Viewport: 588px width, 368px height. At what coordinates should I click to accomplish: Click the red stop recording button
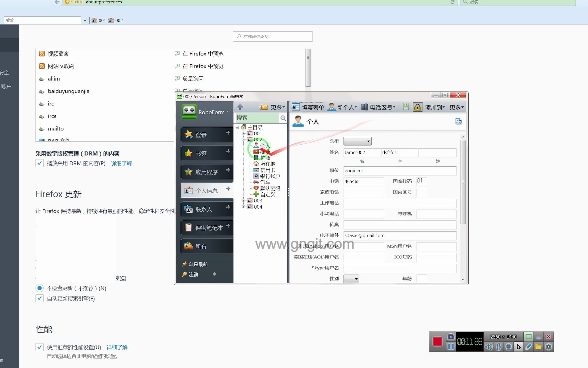coord(437,341)
